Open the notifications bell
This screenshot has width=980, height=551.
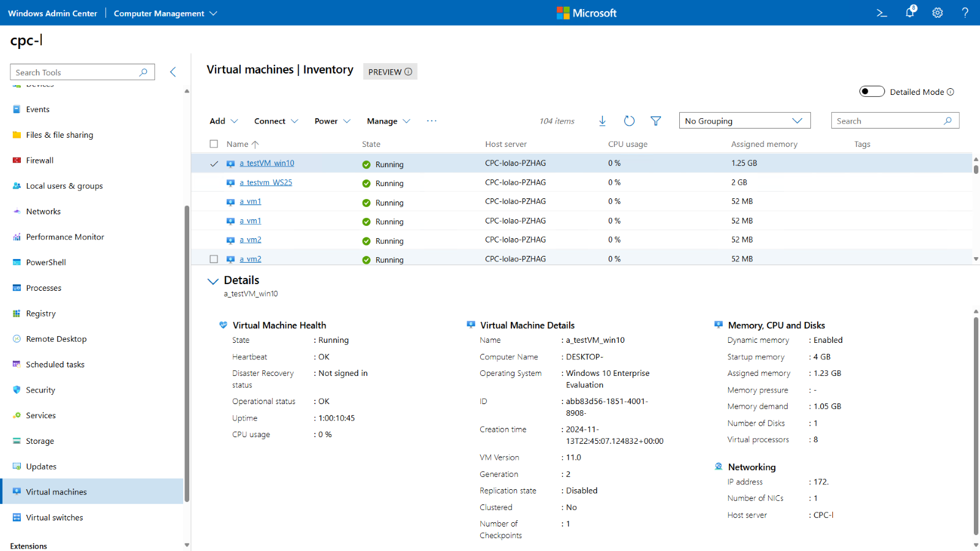909,12
